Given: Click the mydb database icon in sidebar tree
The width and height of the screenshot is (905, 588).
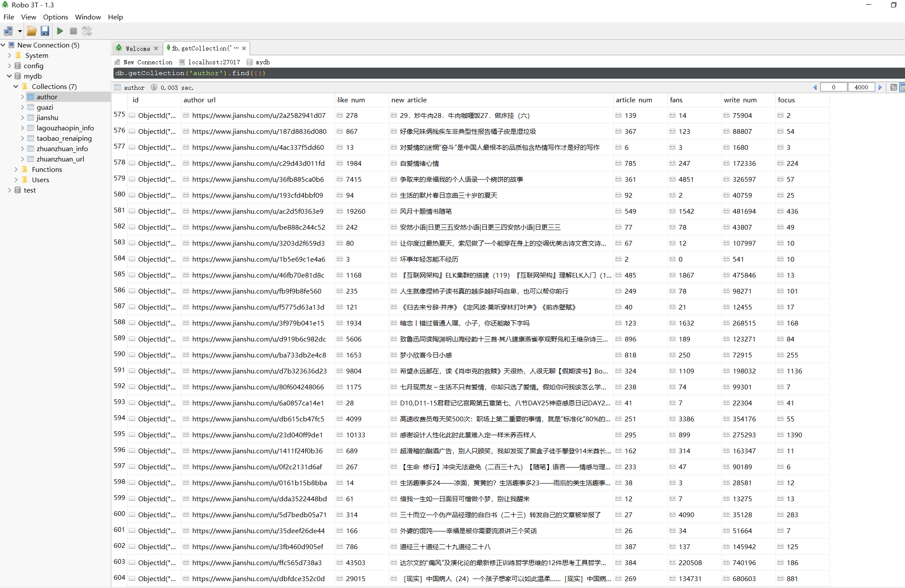Looking at the screenshot, I should coord(18,76).
